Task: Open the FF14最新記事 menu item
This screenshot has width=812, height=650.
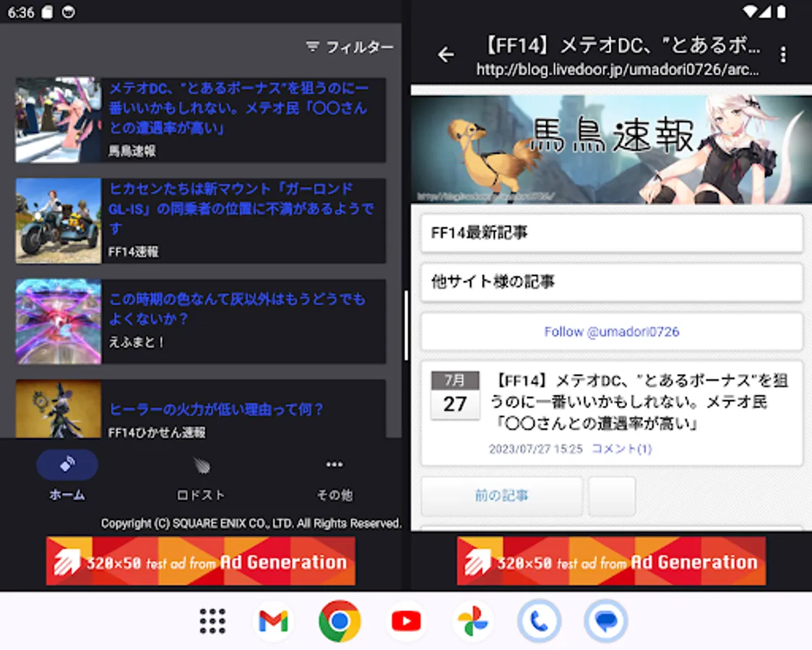Action: (x=612, y=233)
